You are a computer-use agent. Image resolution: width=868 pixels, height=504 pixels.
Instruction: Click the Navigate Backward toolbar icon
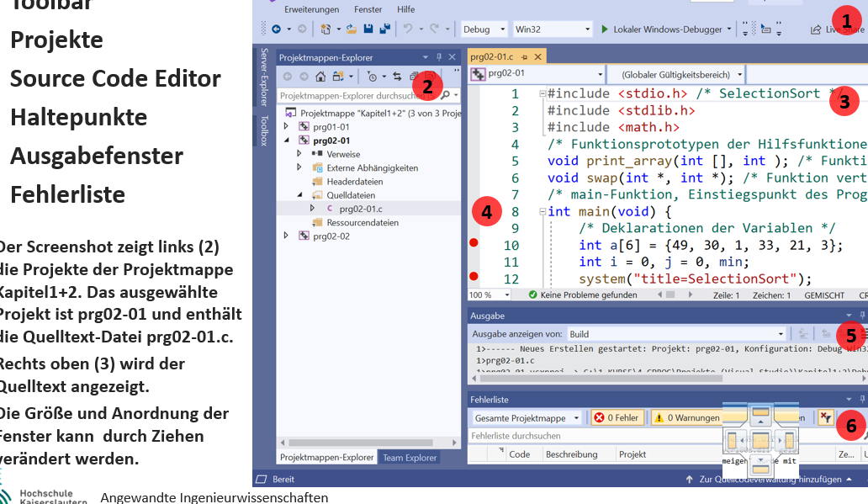click(x=276, y=29)
